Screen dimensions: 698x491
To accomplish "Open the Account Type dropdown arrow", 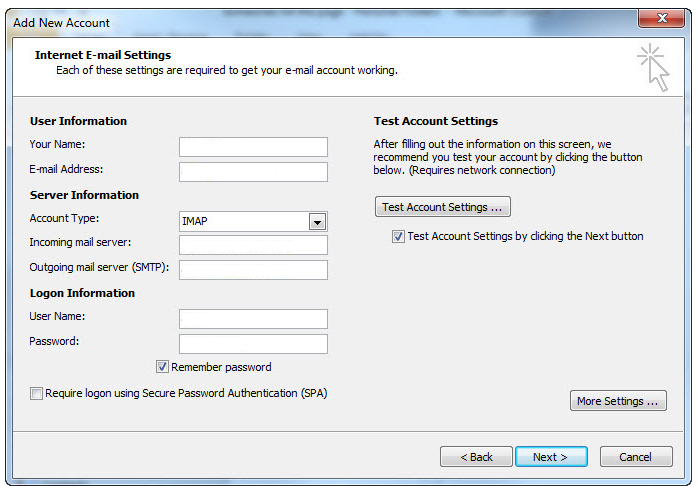I will pos(317,222).
